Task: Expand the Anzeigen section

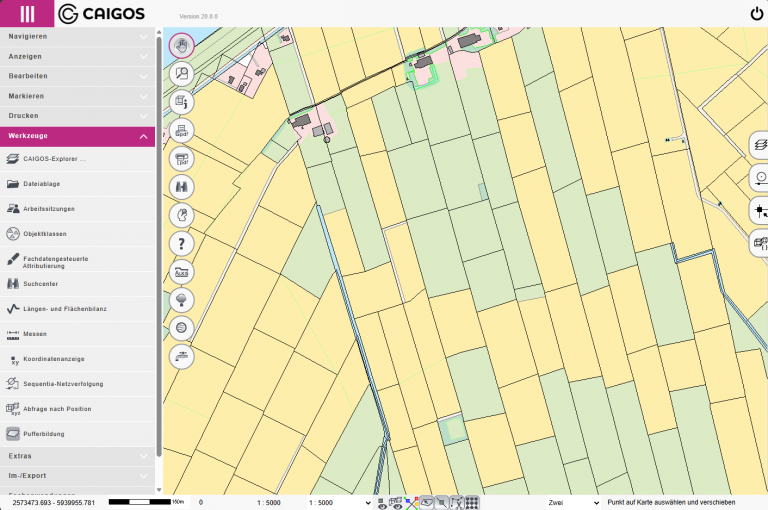Action: click(77, 57)
